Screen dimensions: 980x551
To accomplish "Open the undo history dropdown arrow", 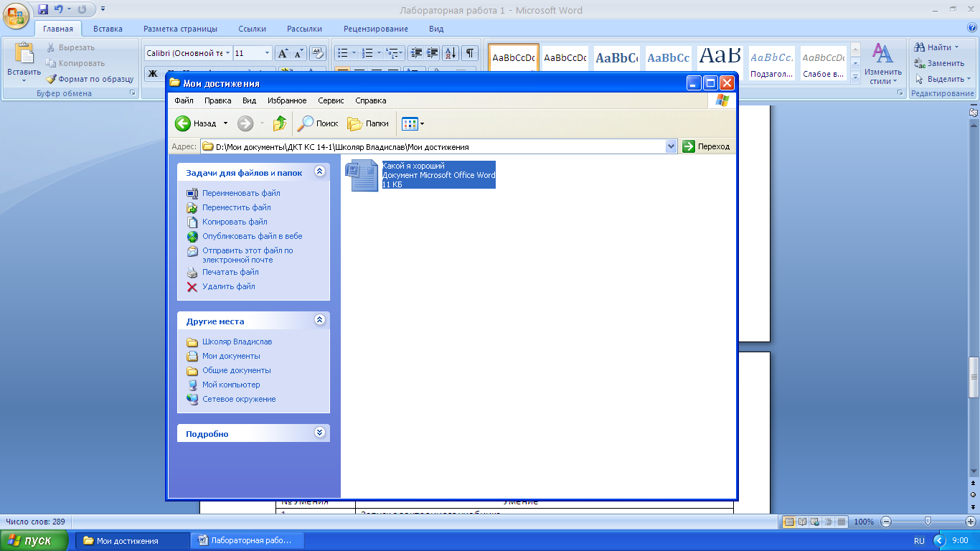I will pos(69,9).
